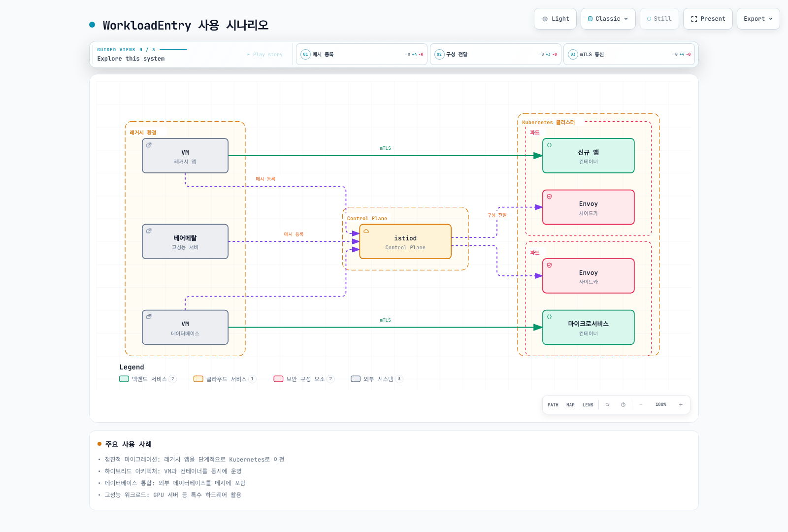This screenshot has height=532, width=788.
Task: Click the lower mTLS edge label
Action: (385, 320)
